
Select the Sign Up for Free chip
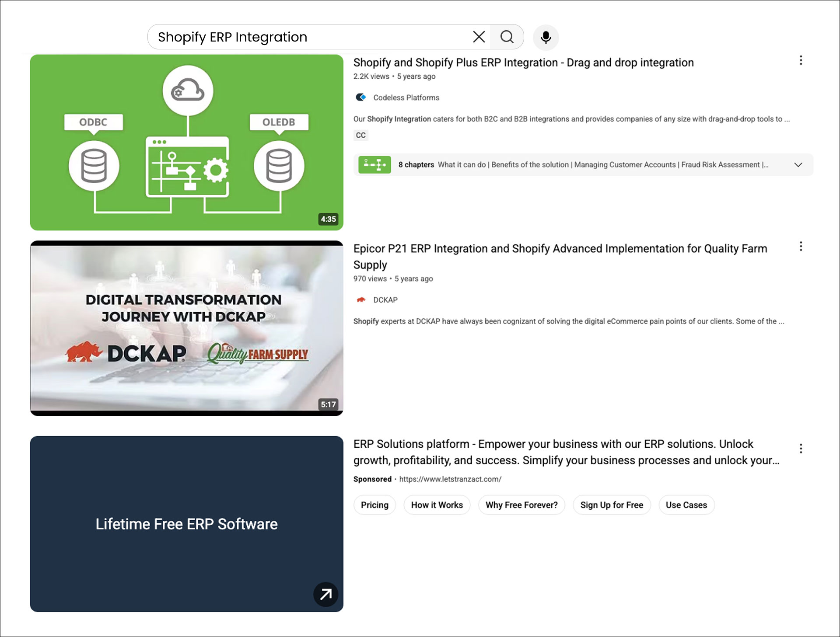click(x=612, y=505)
